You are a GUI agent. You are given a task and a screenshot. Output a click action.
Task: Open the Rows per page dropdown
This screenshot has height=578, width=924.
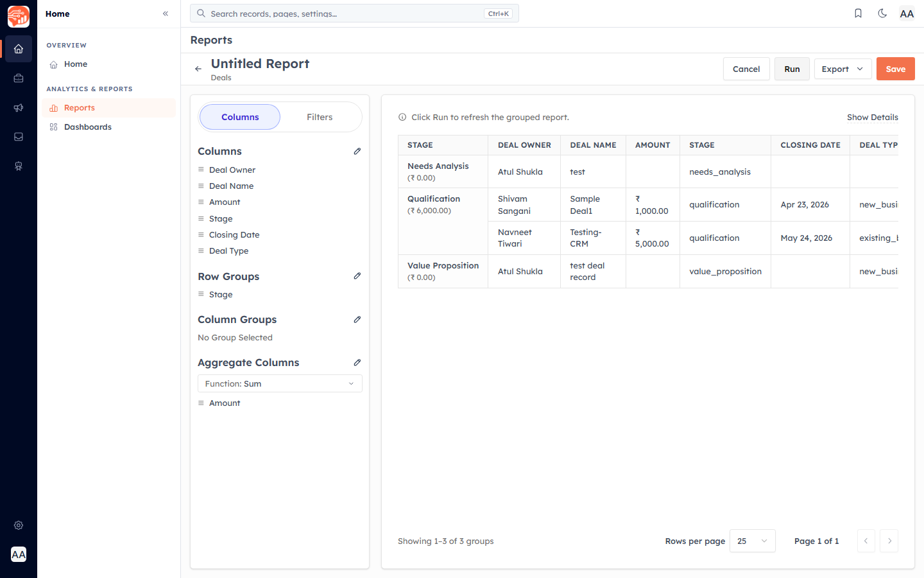(x=753, y=541)
